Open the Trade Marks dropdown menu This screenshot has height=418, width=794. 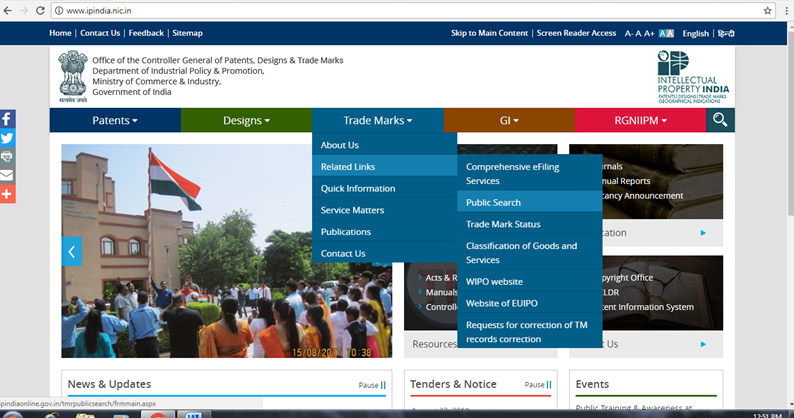pos(378,120)
